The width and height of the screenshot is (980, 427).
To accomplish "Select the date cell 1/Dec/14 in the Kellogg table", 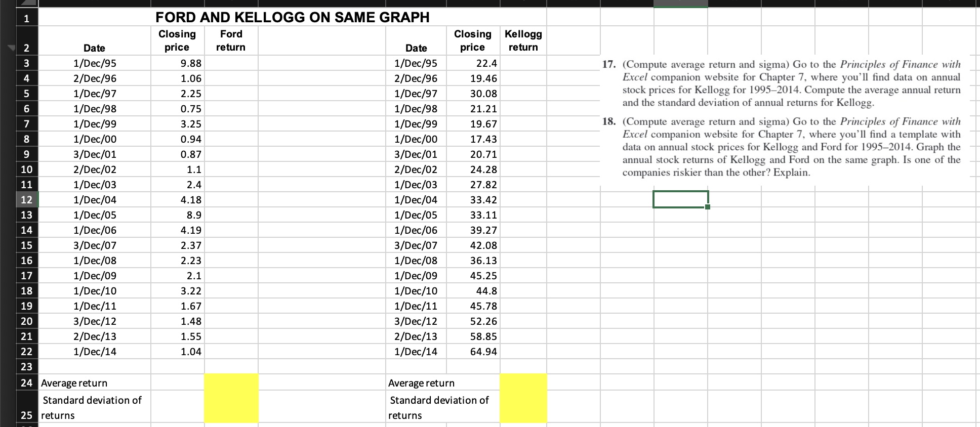I will pyautogui.click(x=416, y=351).
